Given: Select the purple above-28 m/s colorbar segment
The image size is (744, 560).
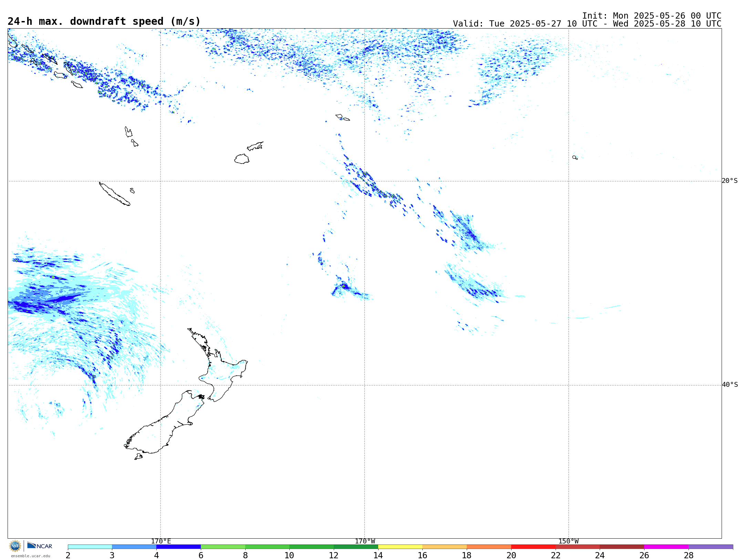Looking at the screenshot, I should [x=711, y=547].
